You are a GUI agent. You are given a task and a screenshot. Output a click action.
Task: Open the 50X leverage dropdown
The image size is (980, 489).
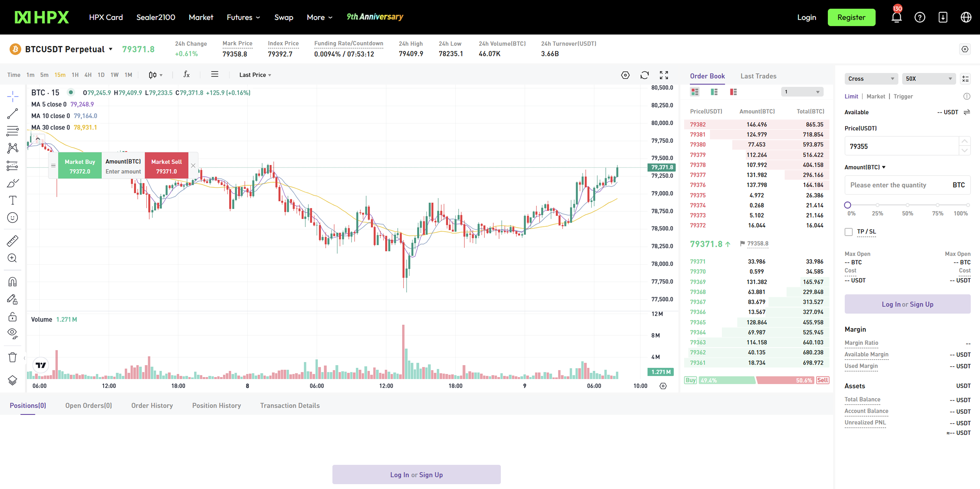tap(929, 79)
